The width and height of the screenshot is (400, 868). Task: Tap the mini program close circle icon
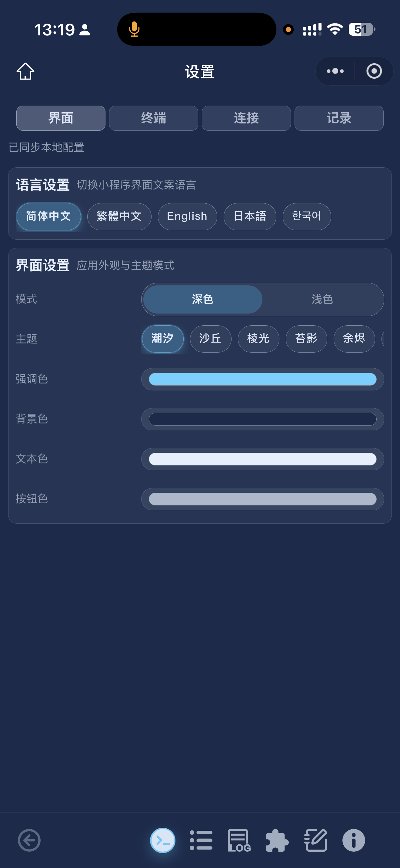[x=374, y=71]
